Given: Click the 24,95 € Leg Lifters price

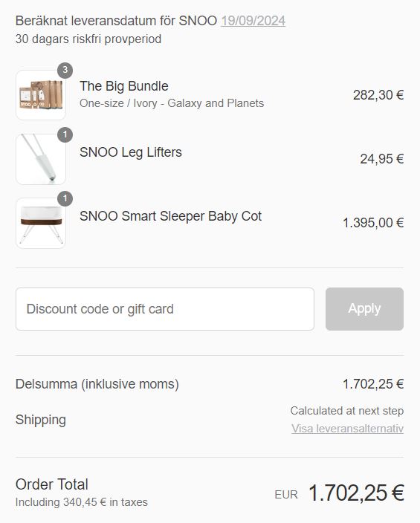Looking at the screenshot, I should [x=382, y=159].
